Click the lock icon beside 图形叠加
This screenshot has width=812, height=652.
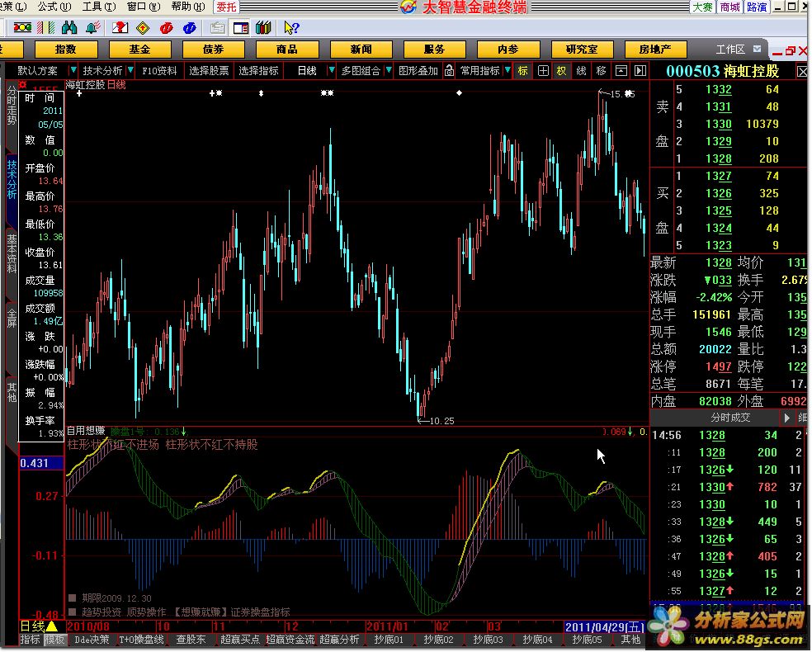(x=449, y=70)
